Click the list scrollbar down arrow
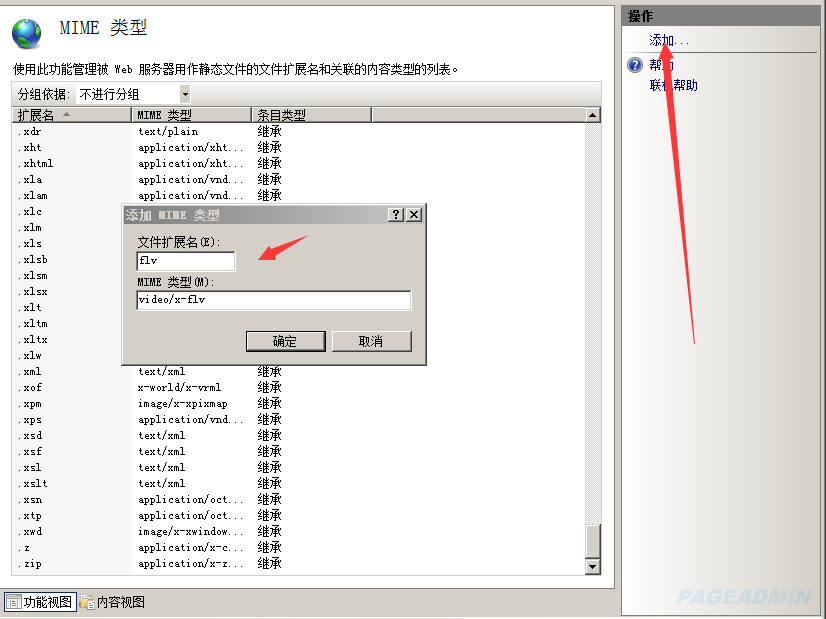Image resolution: width=826 pixels, height=619 pixels. [593, 567]
